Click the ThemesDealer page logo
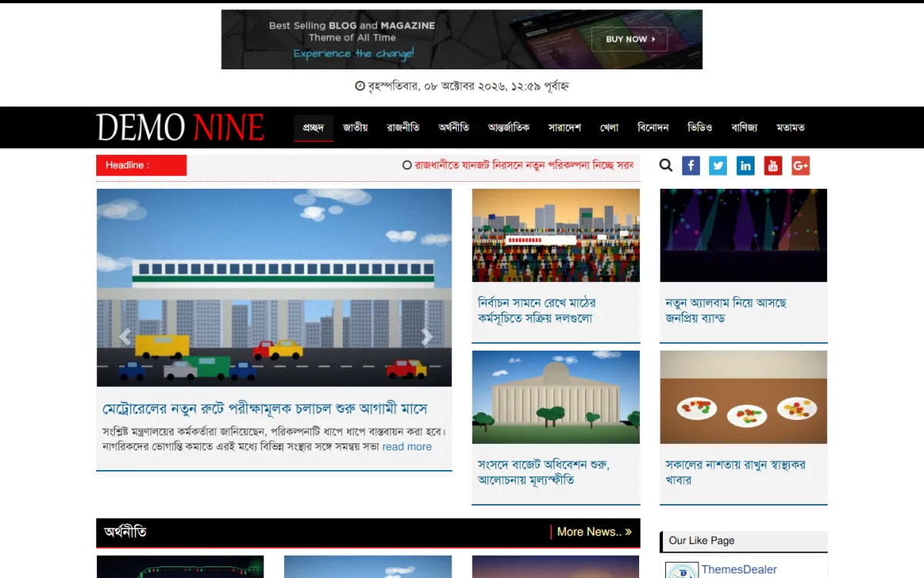This screenshot has height=578, width=924. click(x=681, y=570)
